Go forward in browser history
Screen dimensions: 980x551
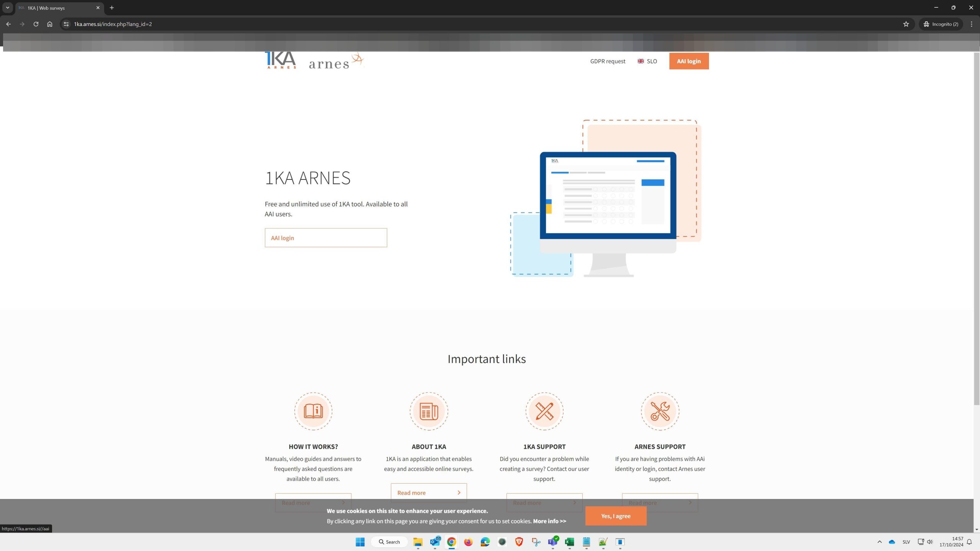[x=22, y=24]
